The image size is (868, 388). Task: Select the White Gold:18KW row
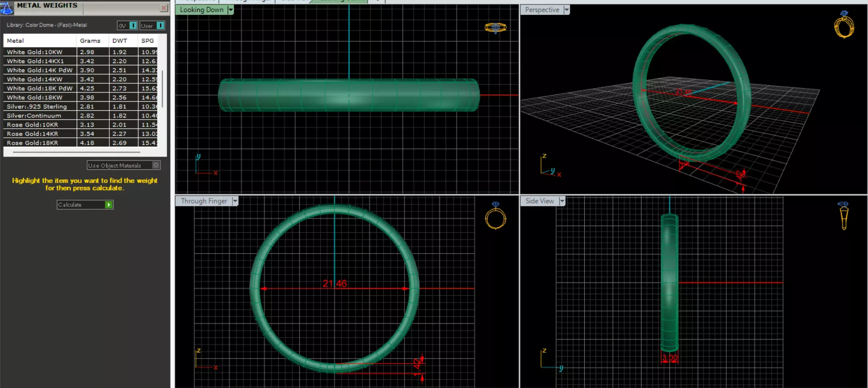(80, 97)
